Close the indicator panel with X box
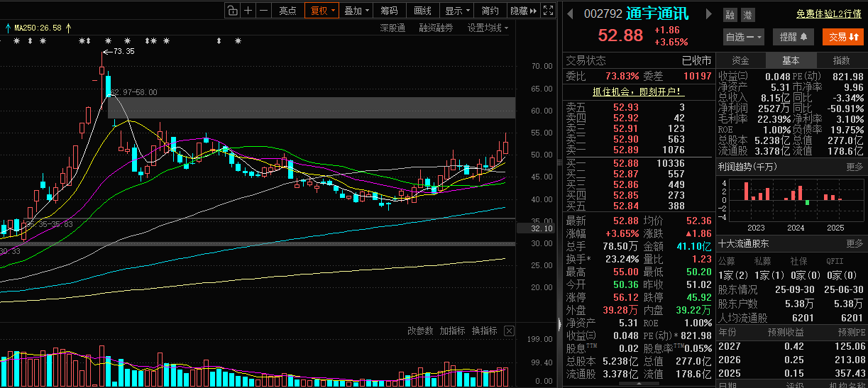The width and height of the screenshot is (868, 388). (x=509, y=331)
